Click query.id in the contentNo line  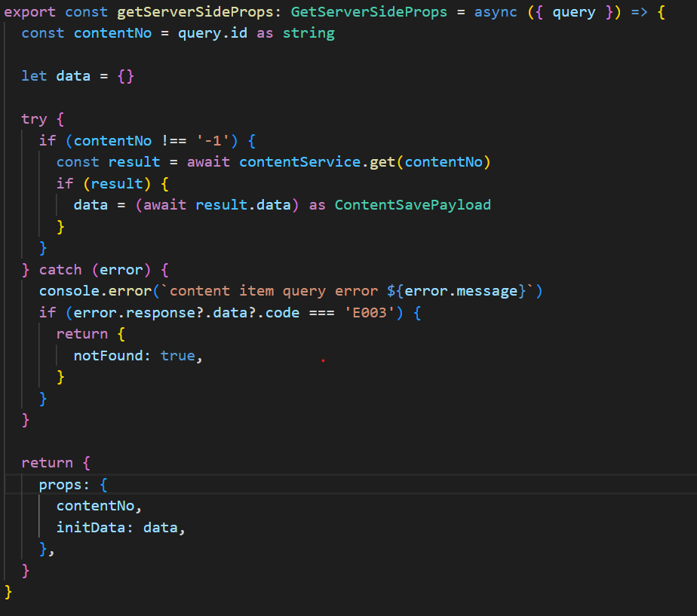[x=213, y=33]
